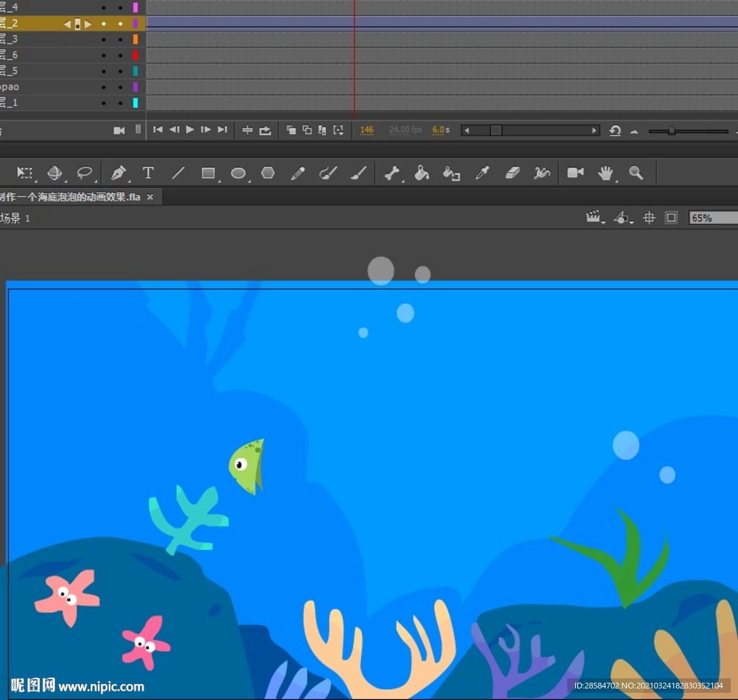Viewport: 738px width, 700px height.
Task: Toggle clip content outside the stage
Action: [671, 218]
